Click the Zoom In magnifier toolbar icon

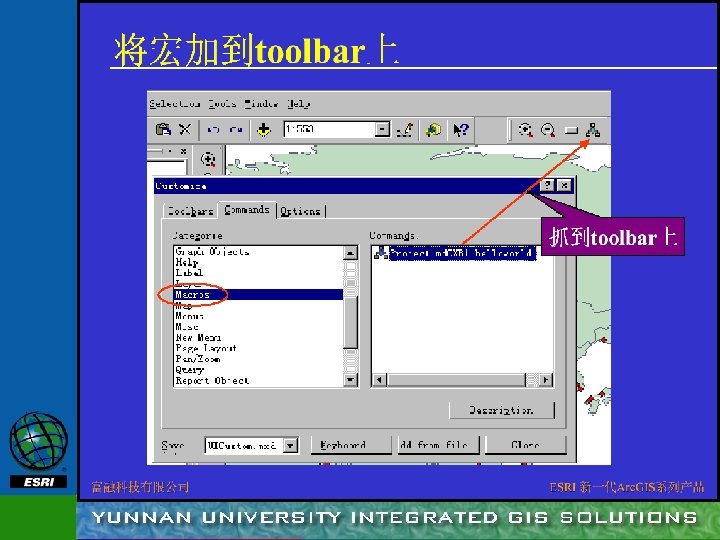coord(525,130)
